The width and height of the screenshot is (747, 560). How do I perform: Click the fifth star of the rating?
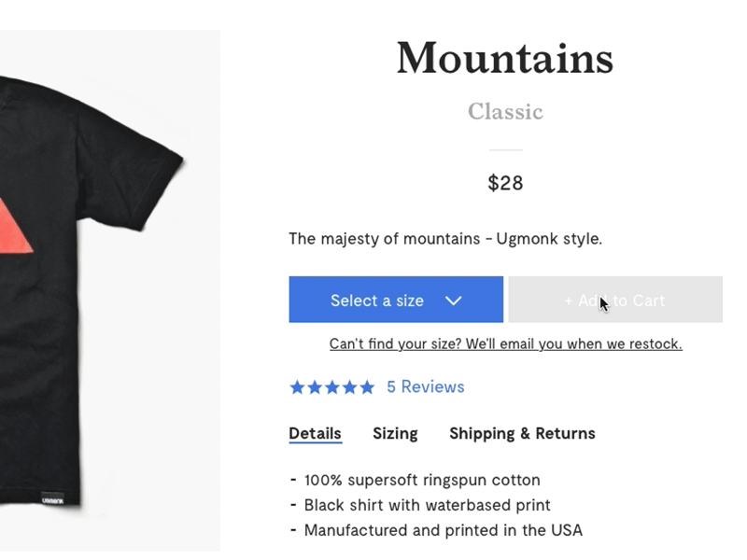(364, 386)
